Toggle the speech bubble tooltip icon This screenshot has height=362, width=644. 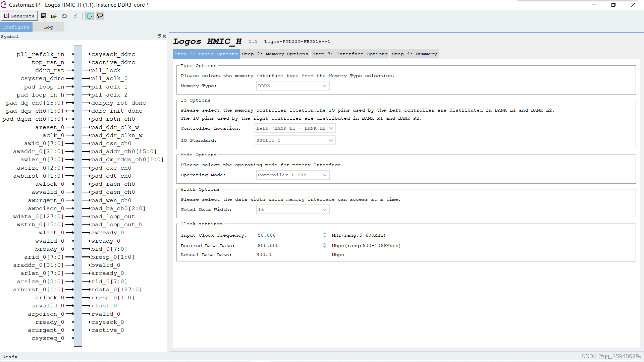point(100,16)
